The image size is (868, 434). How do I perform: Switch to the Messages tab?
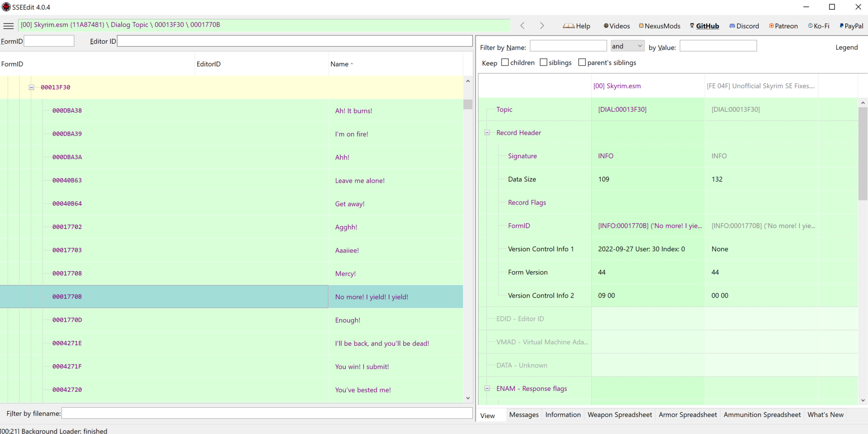524,415
